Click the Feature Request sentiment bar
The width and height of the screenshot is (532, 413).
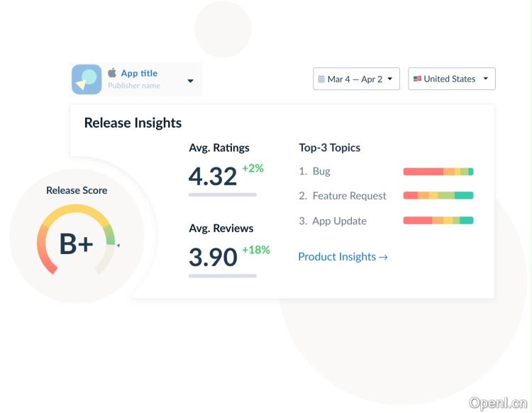438,196
